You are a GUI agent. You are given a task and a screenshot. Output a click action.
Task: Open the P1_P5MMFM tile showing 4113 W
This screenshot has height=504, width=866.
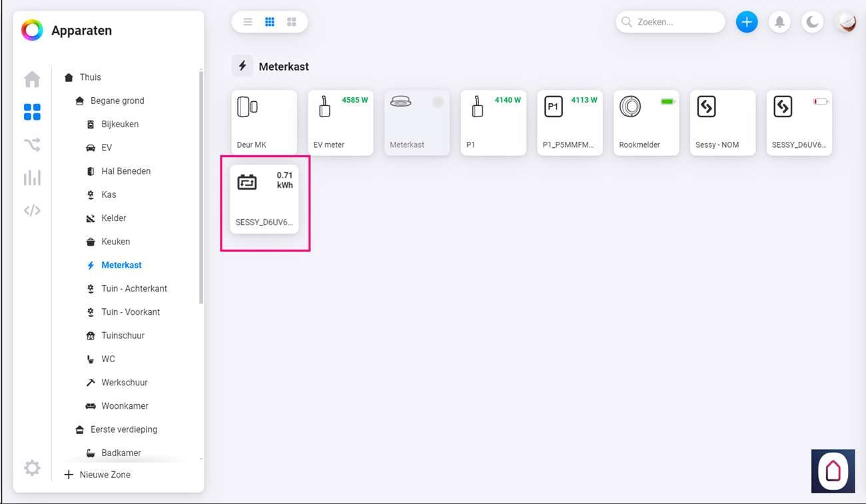(x=570, y=123)
